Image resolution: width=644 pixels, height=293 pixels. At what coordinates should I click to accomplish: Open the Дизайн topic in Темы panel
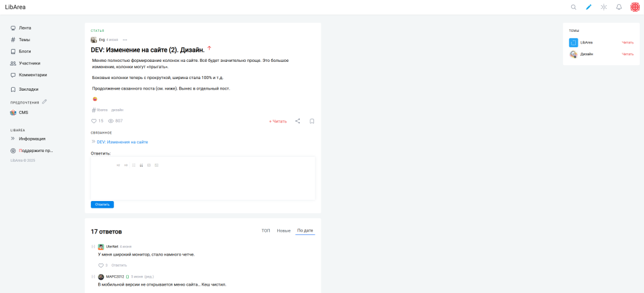click(x=586, y=54)
